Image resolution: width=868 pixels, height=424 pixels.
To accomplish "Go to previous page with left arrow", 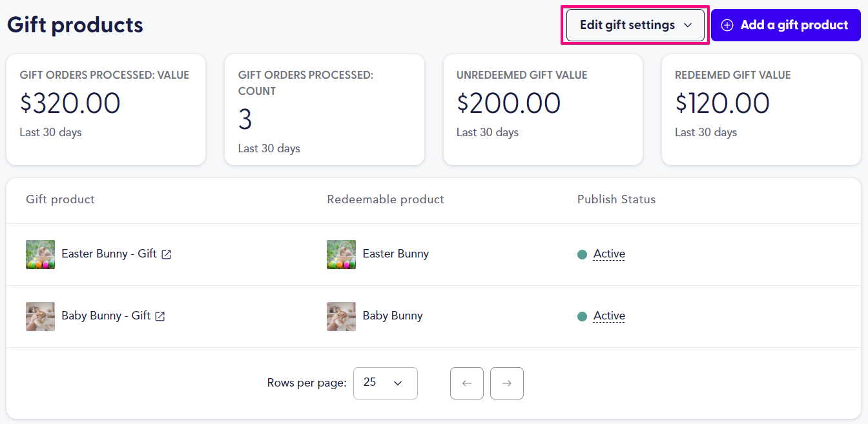I will click(467, 383).
